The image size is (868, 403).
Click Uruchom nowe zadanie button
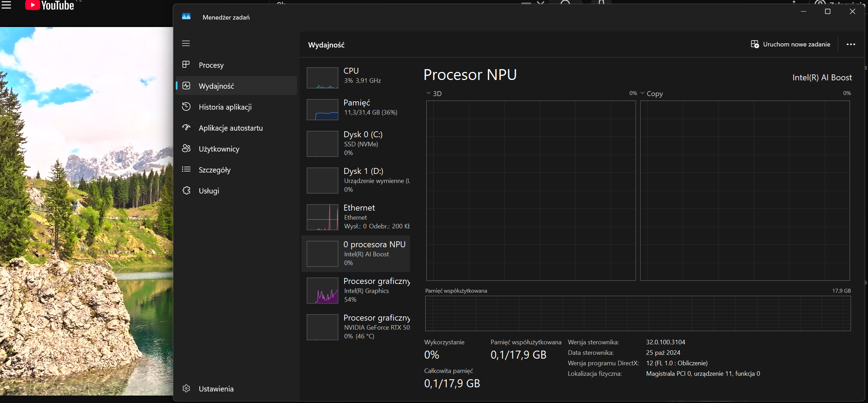pyautogui.click(x=790, y=44)
